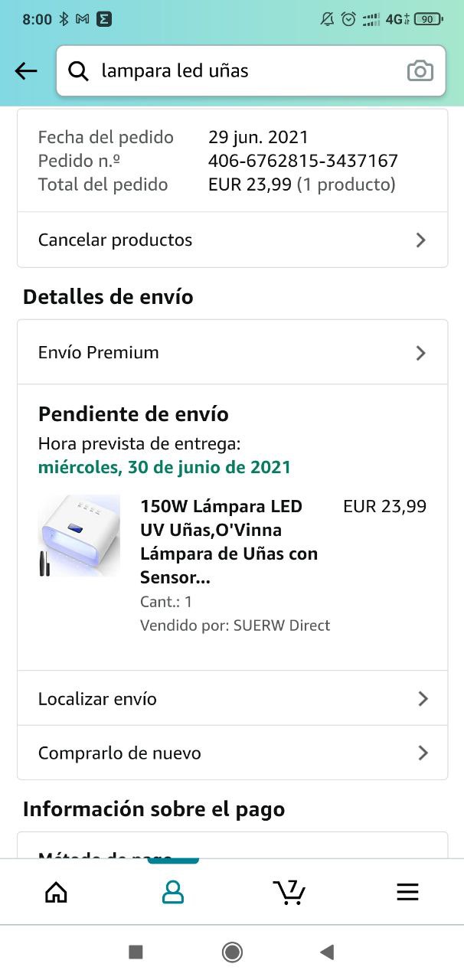Image resolution: width=464 pixels, height=980 pixels.
Task: Tap the magnifying glass search icon
Action: pyautogui.click(x=78, y=71)
